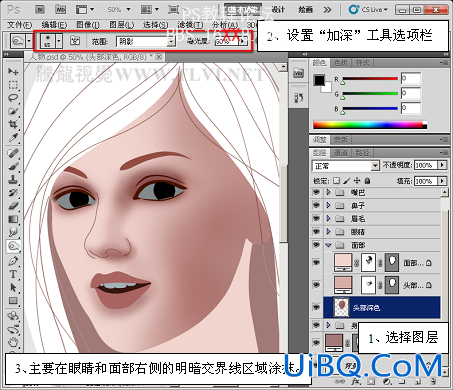Click the foreground color swatch in Color panel

319,80
